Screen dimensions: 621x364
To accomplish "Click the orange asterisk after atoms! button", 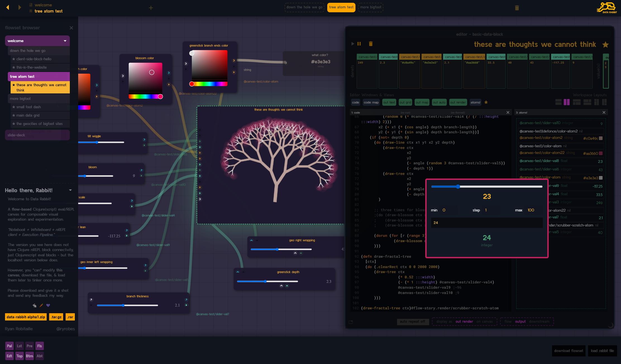I will [486, 102].
